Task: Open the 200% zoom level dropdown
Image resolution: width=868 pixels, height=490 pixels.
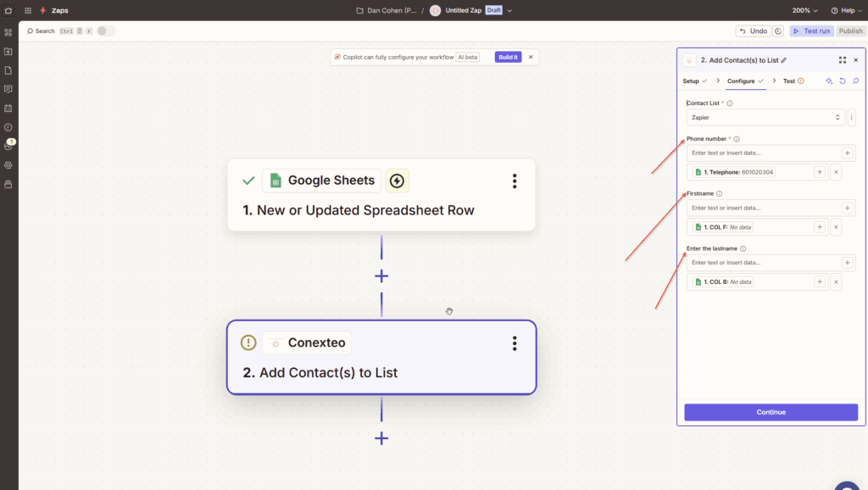Action: [x=805, y=10]
